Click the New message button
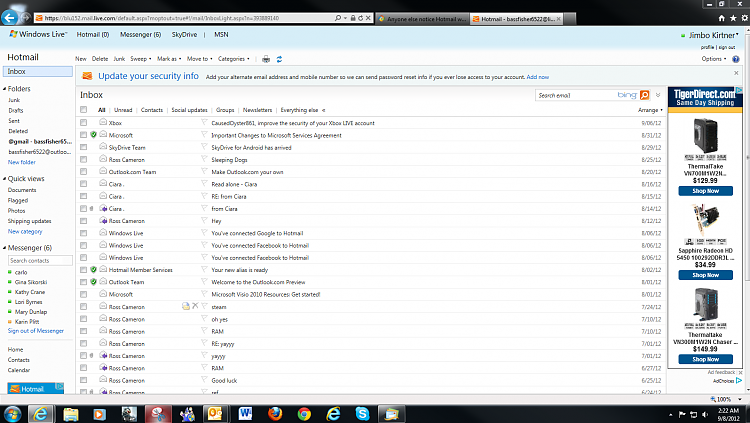 80,59
